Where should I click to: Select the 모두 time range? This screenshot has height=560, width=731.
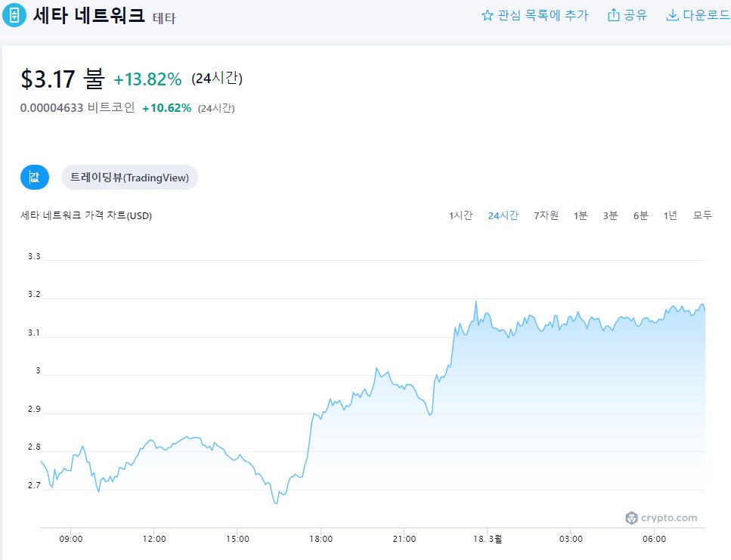(702, 215)
